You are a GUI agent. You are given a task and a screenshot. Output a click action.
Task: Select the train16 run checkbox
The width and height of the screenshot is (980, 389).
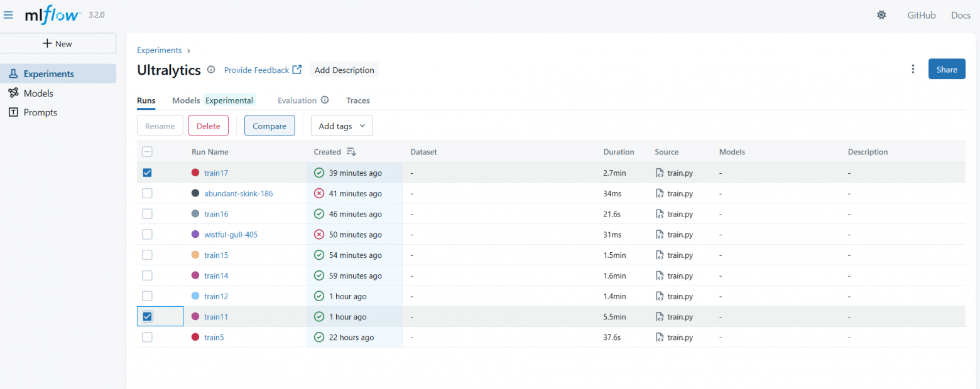coord(147,214)
